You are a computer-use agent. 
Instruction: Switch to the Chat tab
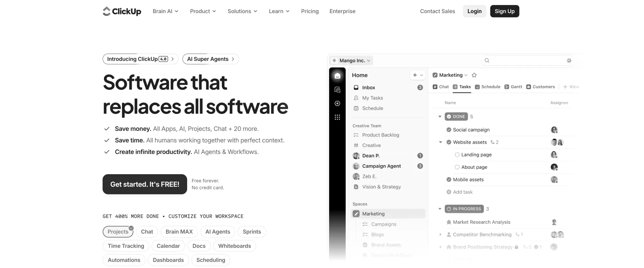441,87
